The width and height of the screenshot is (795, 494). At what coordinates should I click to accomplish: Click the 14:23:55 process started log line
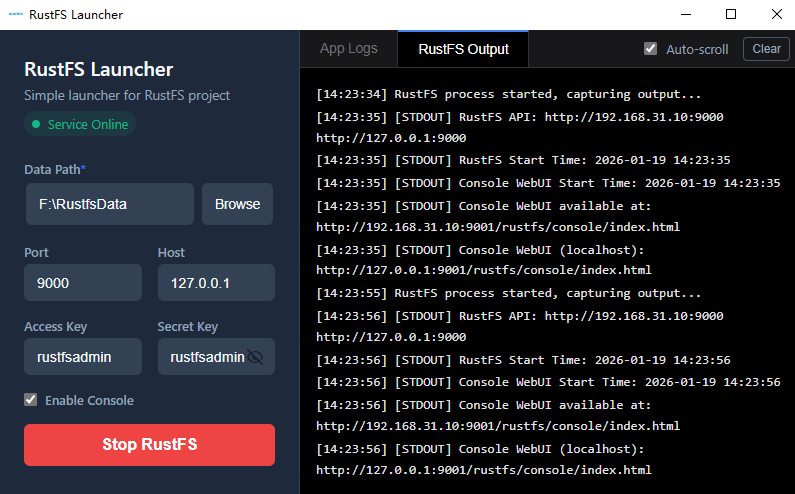508,294
